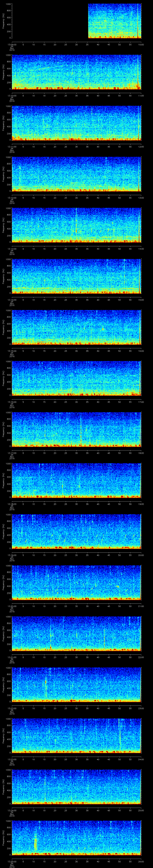Click the 23:00 end time label
This screenshot has height=868, width=153.
pyautogui.click(x=141, y=708)
